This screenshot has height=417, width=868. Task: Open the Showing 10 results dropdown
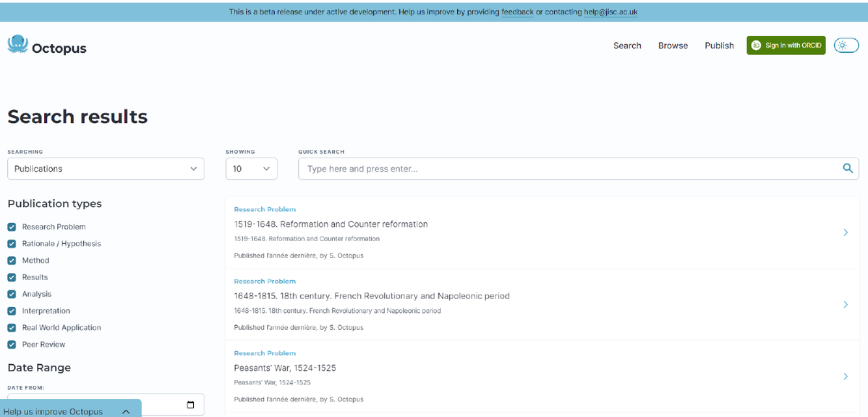pyautogui.click(x=251, y=169)
